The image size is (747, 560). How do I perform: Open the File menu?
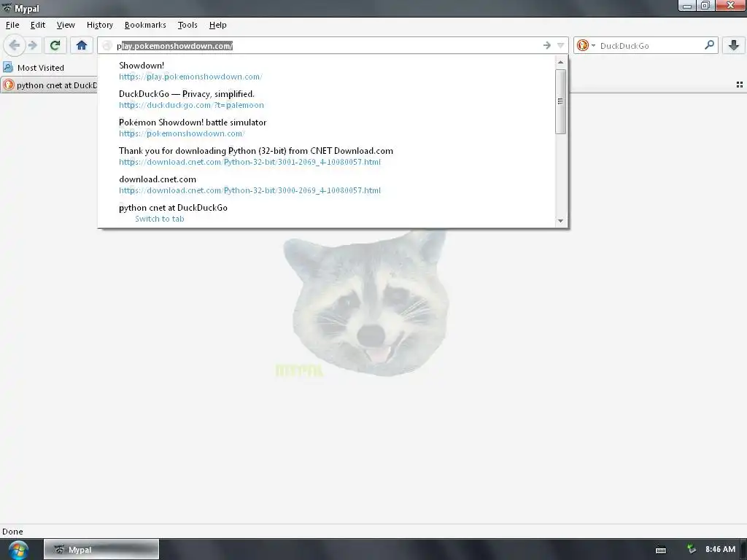pos(12,25)
